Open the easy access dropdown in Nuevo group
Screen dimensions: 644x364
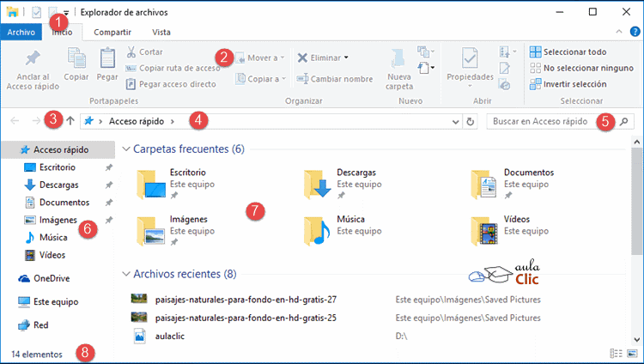[x=426, y=67]
